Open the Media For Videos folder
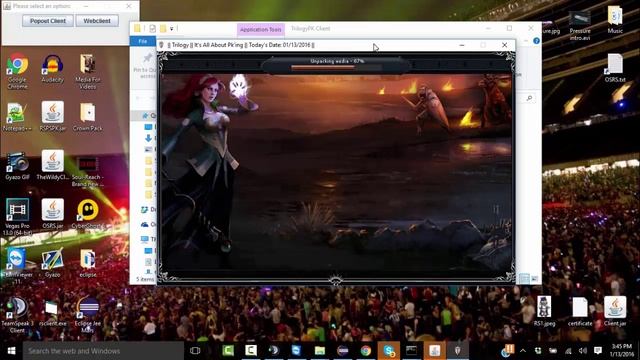The height and width of the screenshot is (360, 640). click(88, 71)
